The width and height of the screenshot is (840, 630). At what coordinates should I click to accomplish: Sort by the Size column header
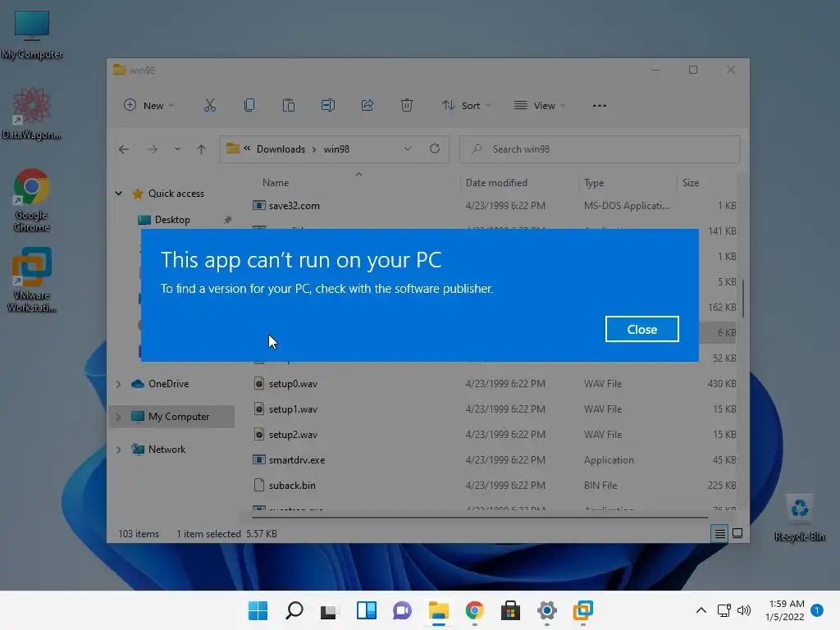pyautogui.click(x=691, y=183)
